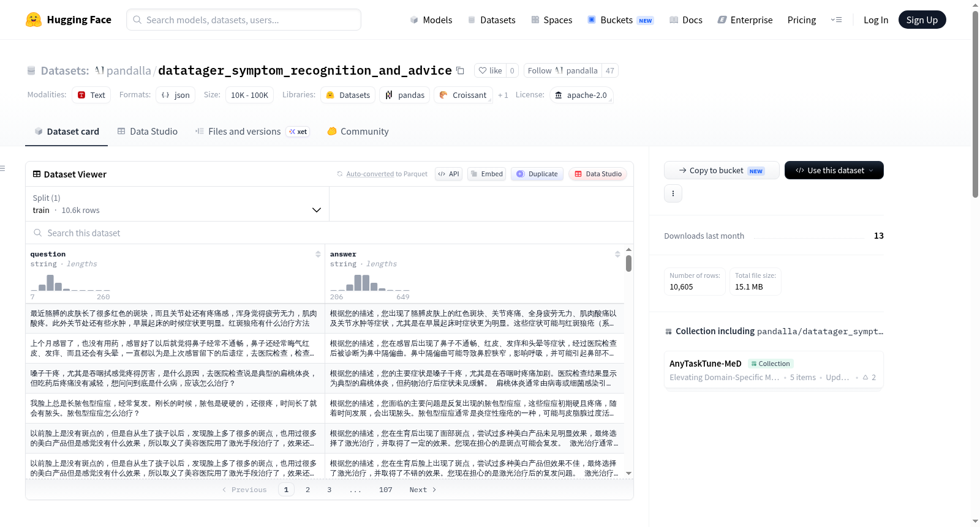Click the like heart button
Image resolution: width=980 pixels, height=527 pixels.
coord(490,70)
